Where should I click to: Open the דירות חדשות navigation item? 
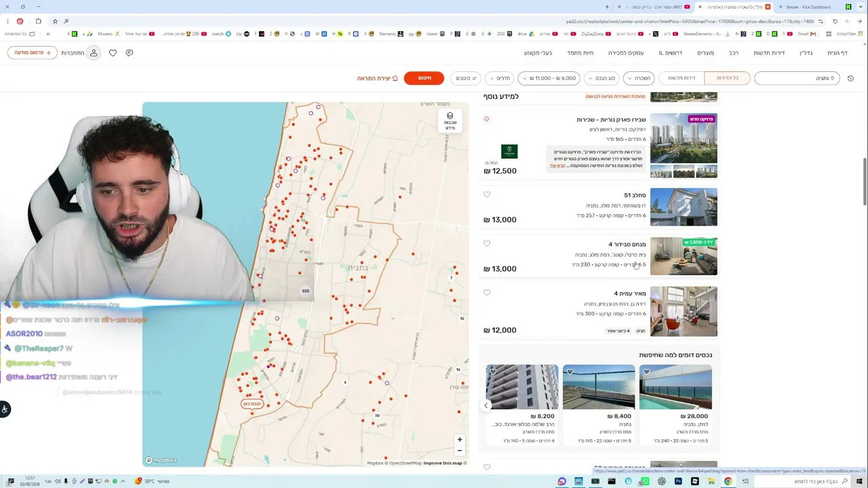(769, 53)
